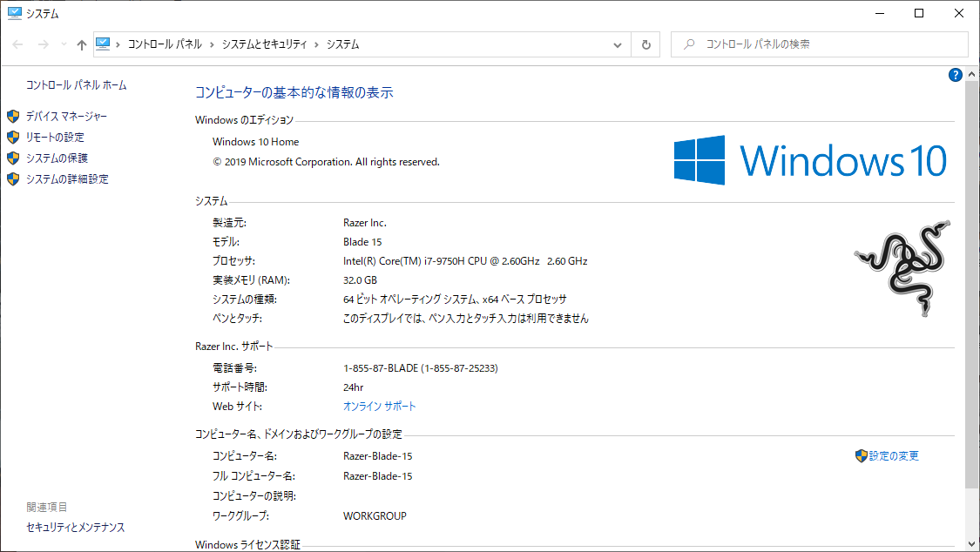The height and width of the screenshot is (552, 980).
Task: Click the プロセッサ label
Action: click(x=233, y=261)
